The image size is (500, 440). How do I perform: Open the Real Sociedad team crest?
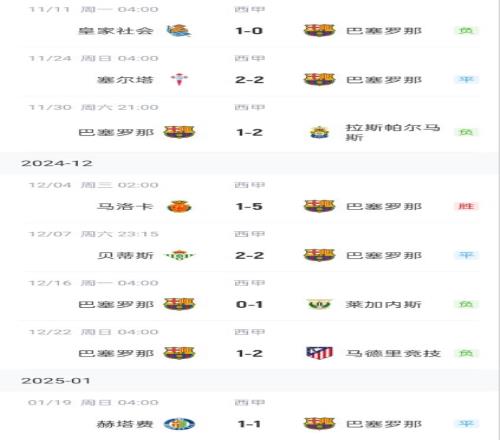(179, 30)
